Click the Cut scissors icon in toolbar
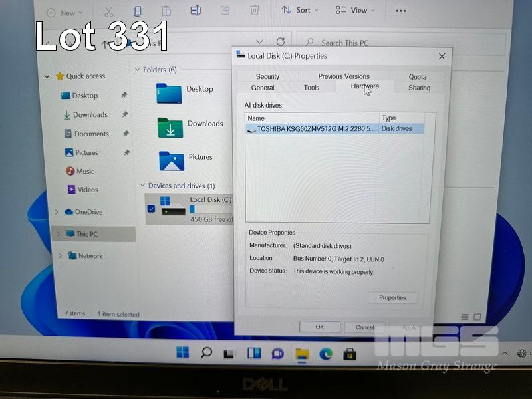 [x=110, y=11]
